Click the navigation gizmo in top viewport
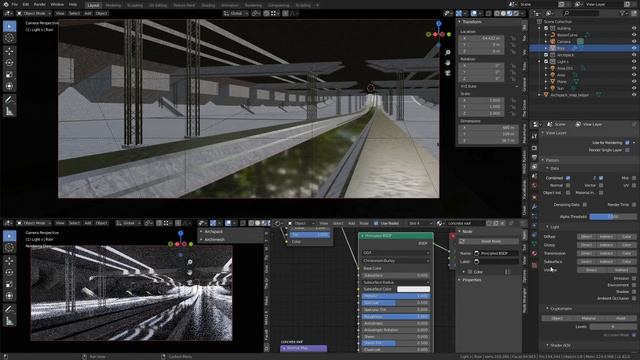 (x=438, y=34)
